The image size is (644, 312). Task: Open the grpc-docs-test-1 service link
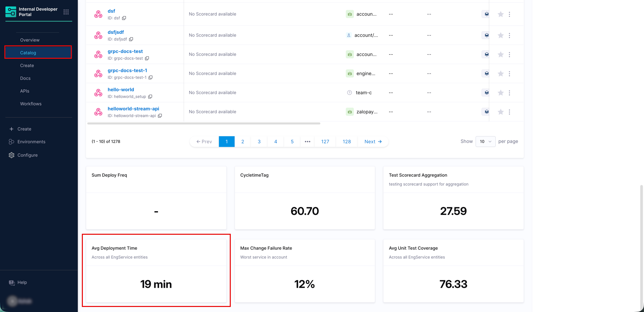pos(127,70)
